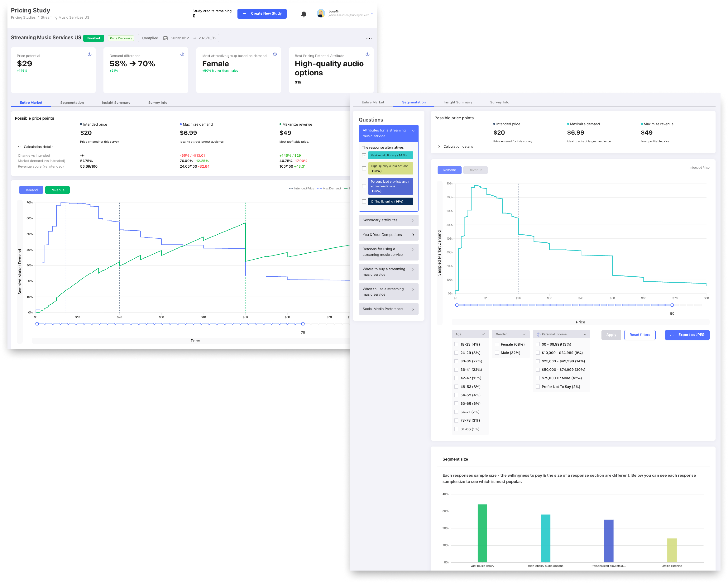The height and width of the screenshot is (583, 728).
Task: Uncheck the Vast music library checkbox
Action: pyautogui.click(x=364, y=156)
